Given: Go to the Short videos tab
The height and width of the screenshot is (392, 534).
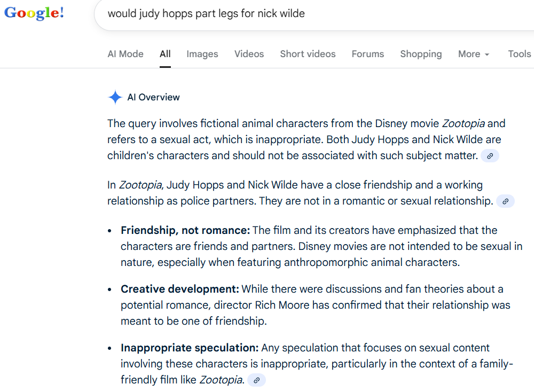Looking at the screenshot, I should (308, 54).
